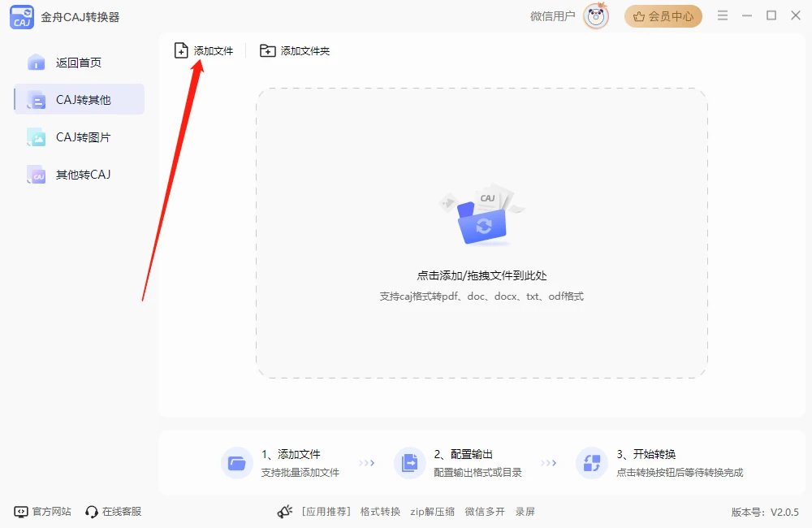Select 返回首页 in the sidebar
This screenshot has height=528, width=812.
pyautogui.click(x=79, y=63)
